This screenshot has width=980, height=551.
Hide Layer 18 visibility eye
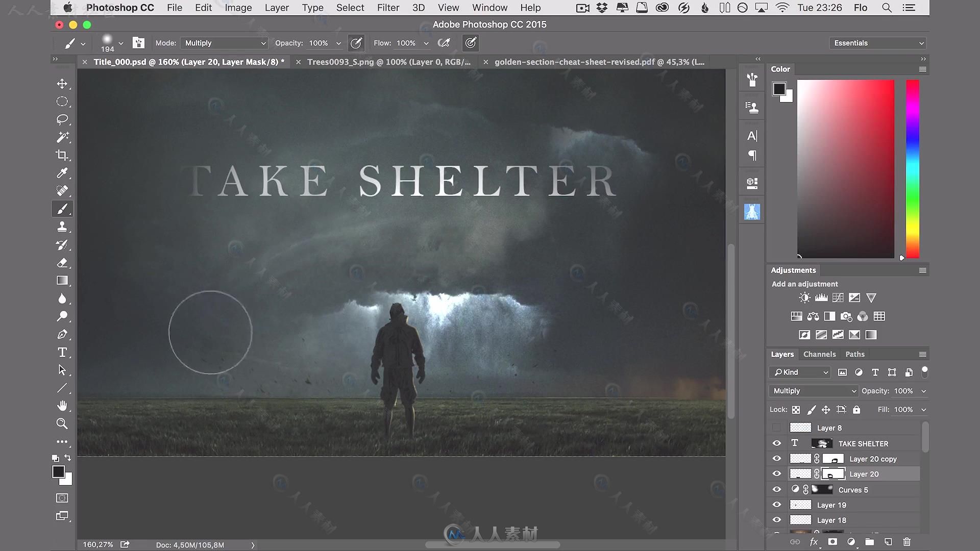[777, 520]
